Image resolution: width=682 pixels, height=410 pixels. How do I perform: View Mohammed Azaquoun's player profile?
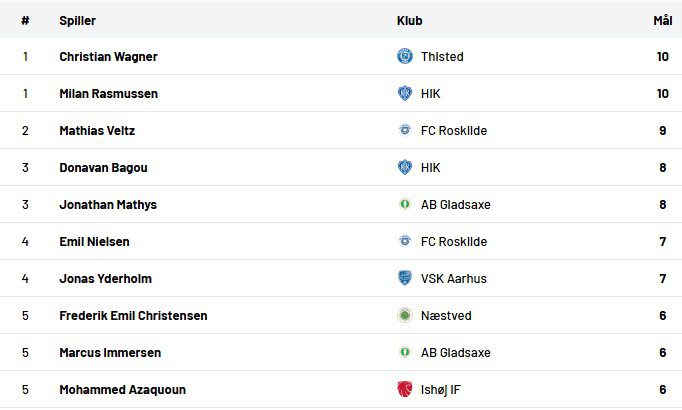pos(122,390)
